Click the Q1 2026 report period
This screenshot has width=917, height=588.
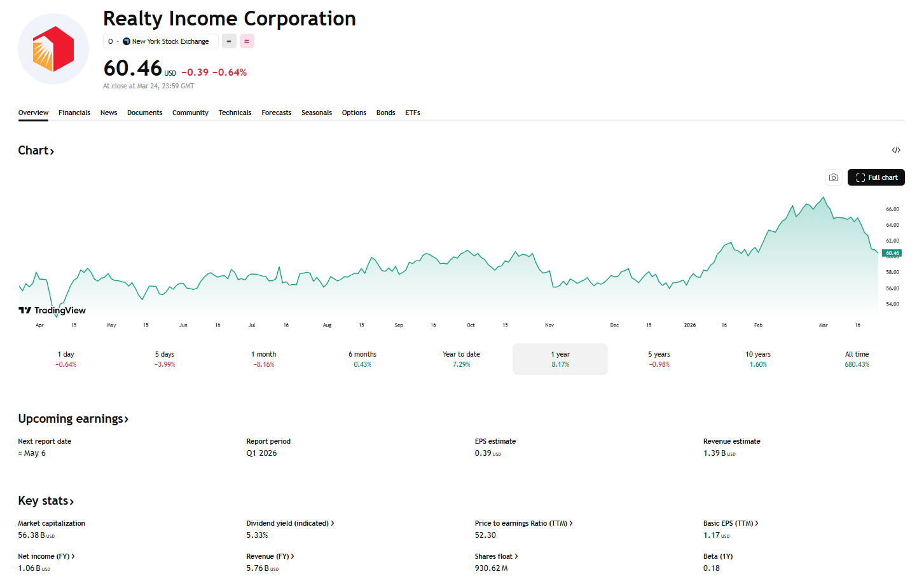tap(261, 453)
